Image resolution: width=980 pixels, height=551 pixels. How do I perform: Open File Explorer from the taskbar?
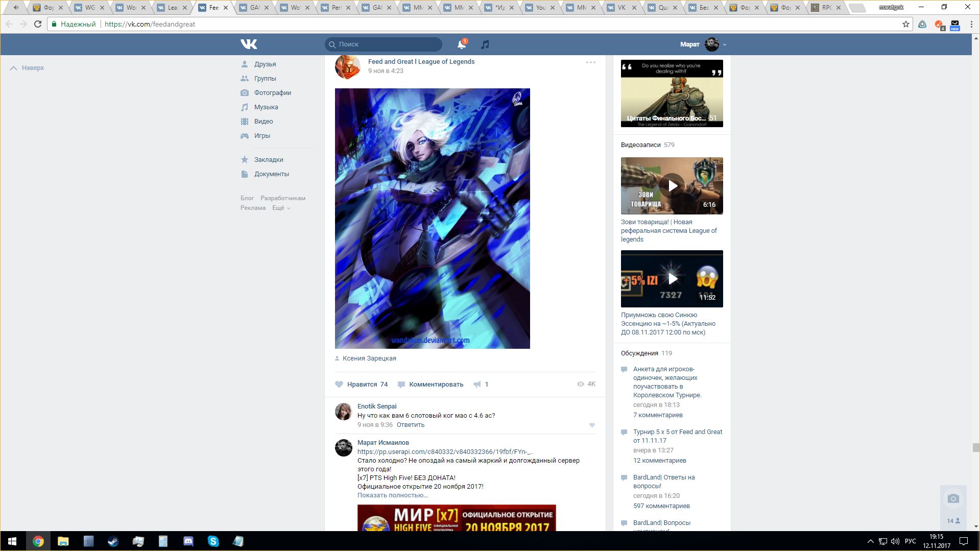(63, 541)
